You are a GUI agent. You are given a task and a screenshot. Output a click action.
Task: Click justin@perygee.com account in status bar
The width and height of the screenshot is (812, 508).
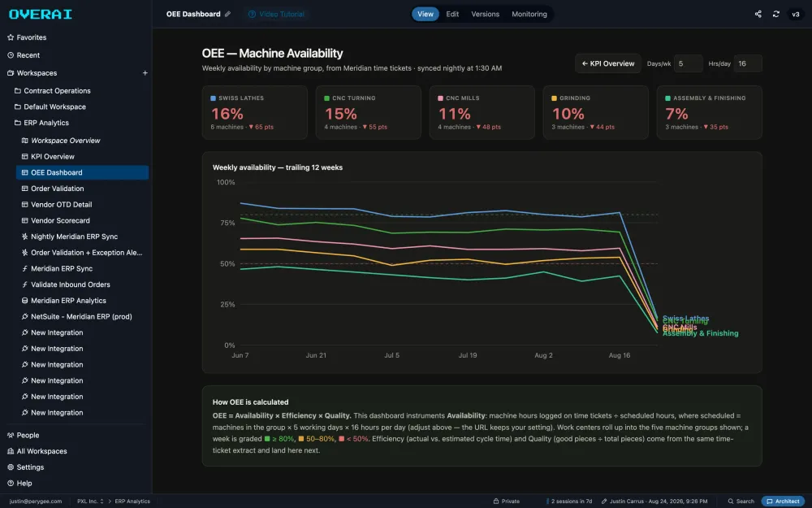pos(35,501)
